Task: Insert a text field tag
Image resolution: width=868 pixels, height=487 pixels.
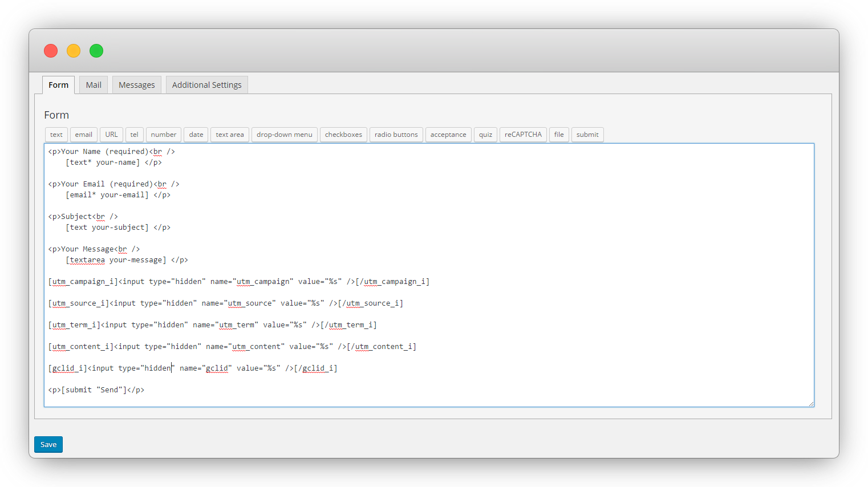Action: coord(56,135)
